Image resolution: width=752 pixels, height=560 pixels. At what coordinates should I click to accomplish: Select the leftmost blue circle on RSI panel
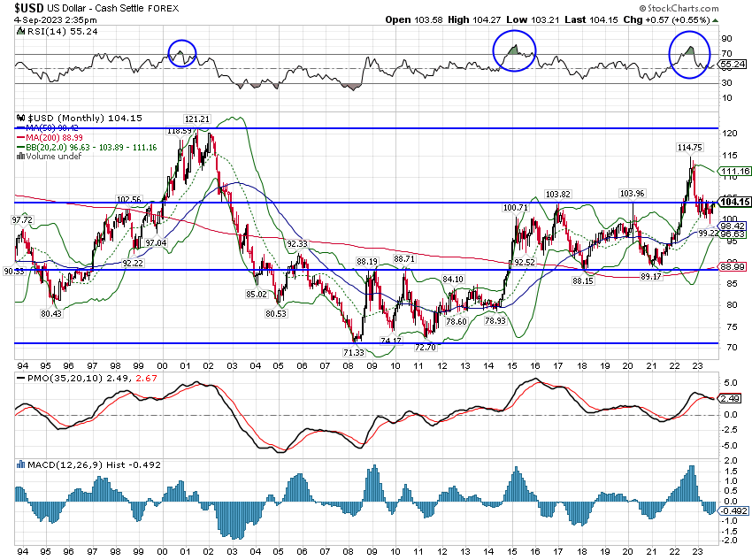point(181,54)
